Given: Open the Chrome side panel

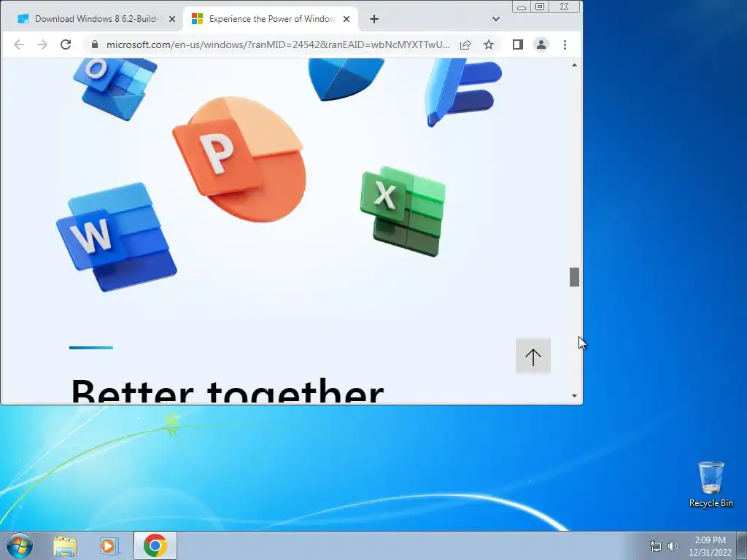Looking at the screenshot, I should coord(518,44).
